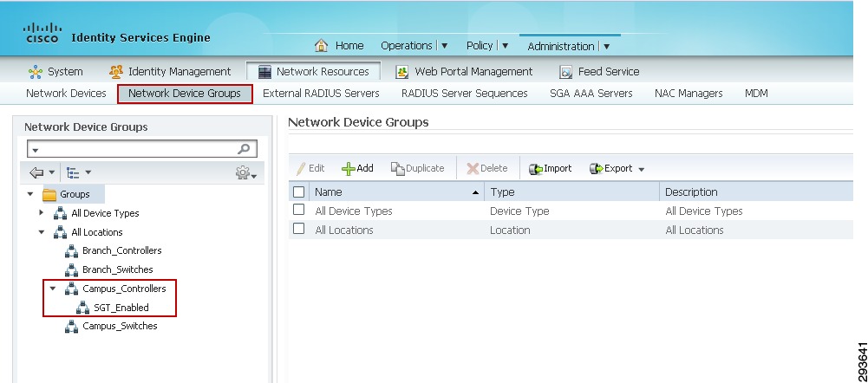Viewport: 868px width, 383px height.
Task: Click the search magnifier icon
Action: [x=244, y=149]
